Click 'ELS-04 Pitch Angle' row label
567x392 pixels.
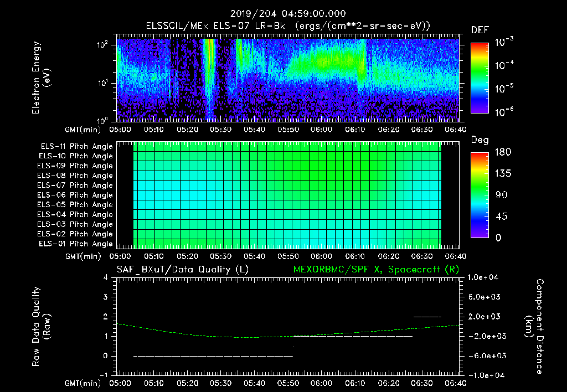coord(75,214)
